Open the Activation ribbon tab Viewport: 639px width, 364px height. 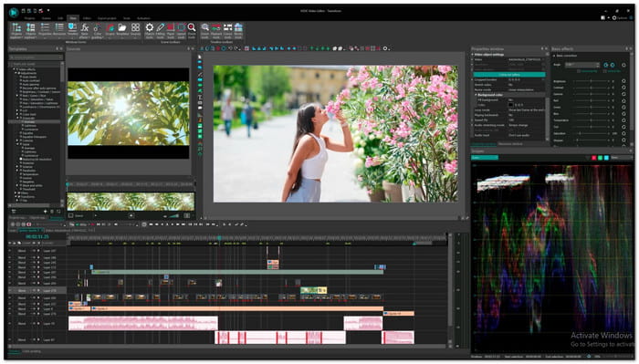tap(143, 18)
